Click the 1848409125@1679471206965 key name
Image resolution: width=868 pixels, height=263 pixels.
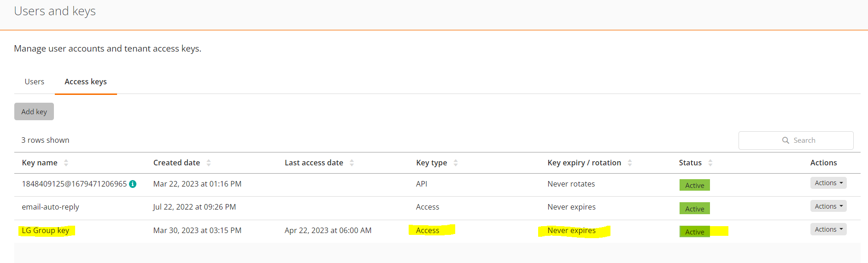coord(74,184)
